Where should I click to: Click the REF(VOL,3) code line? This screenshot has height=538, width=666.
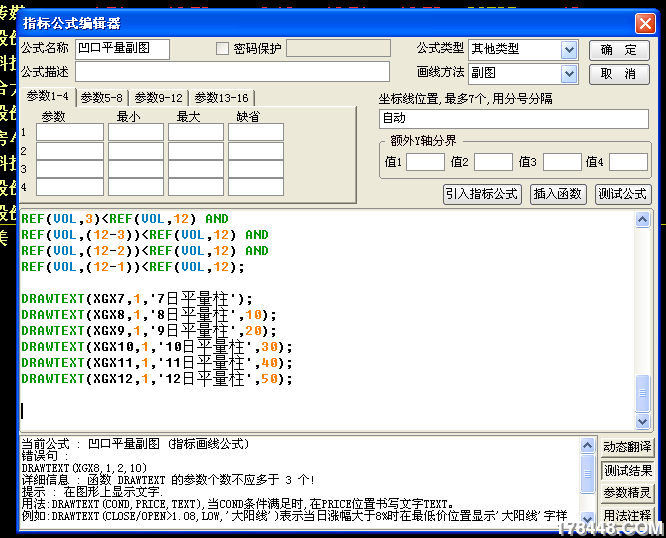125,219
